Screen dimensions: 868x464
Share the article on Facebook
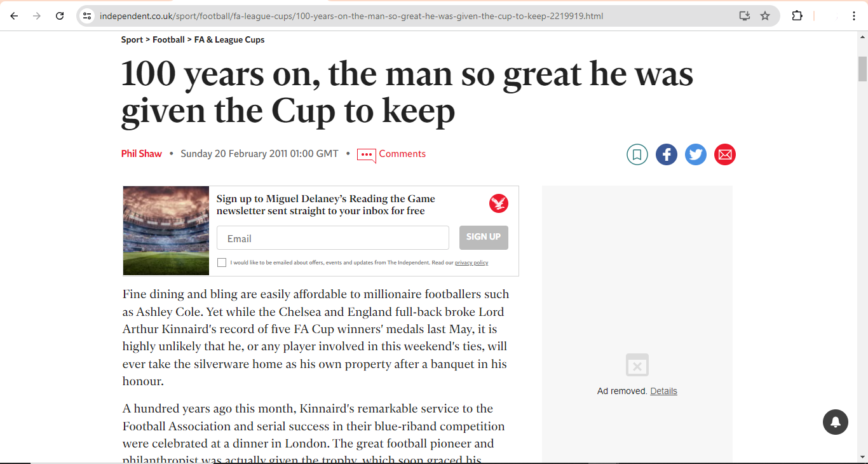pyautogui.click(x=667, y=154)
